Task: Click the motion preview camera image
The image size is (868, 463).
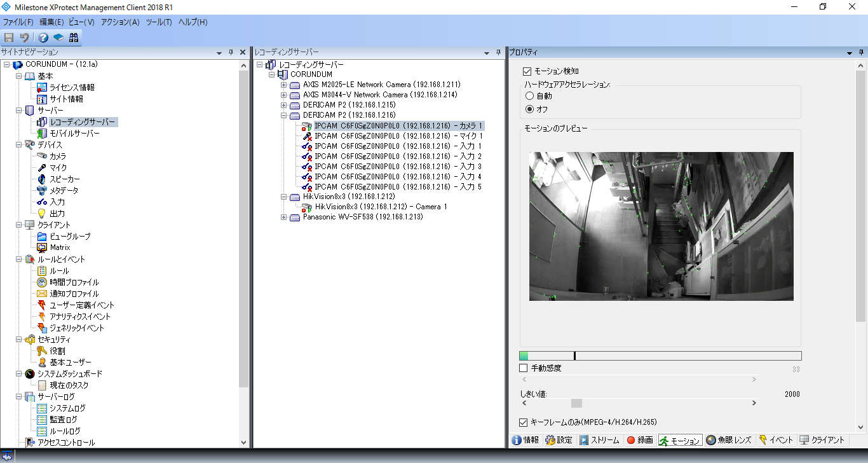Action: [661, 226]
